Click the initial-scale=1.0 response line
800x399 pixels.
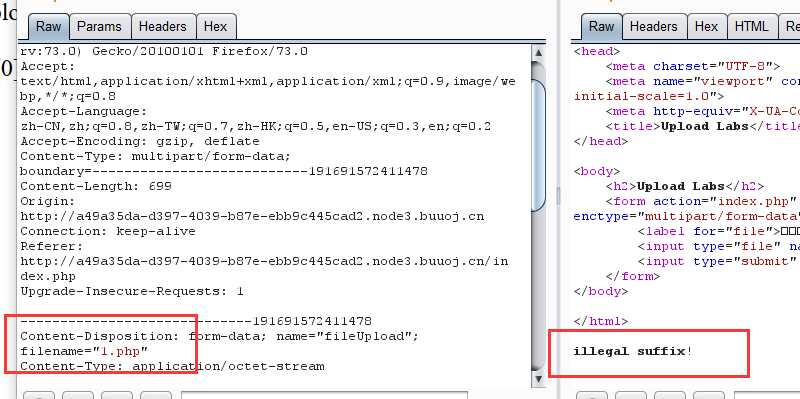pyautogui.click(x=649, y=96)
